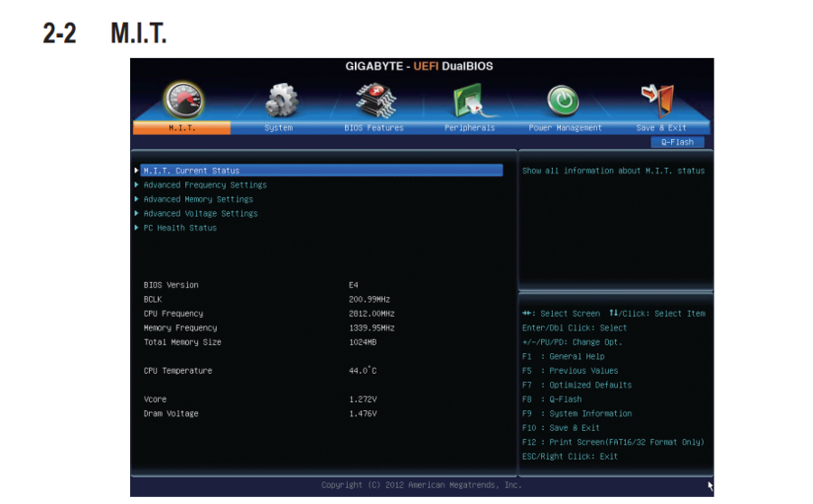813x504 pixels.
Task: Click arrow beside PC Health Status
Action: click(x=136, y=228)
